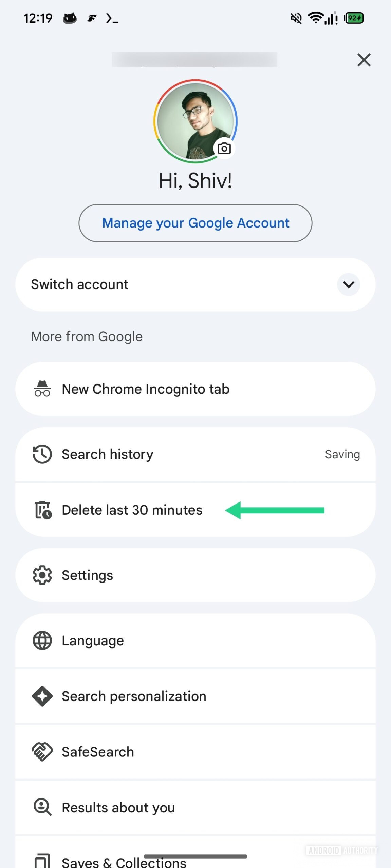Click the Search personalization sparkle icon
Screen dimensions: 391x868
42,696
